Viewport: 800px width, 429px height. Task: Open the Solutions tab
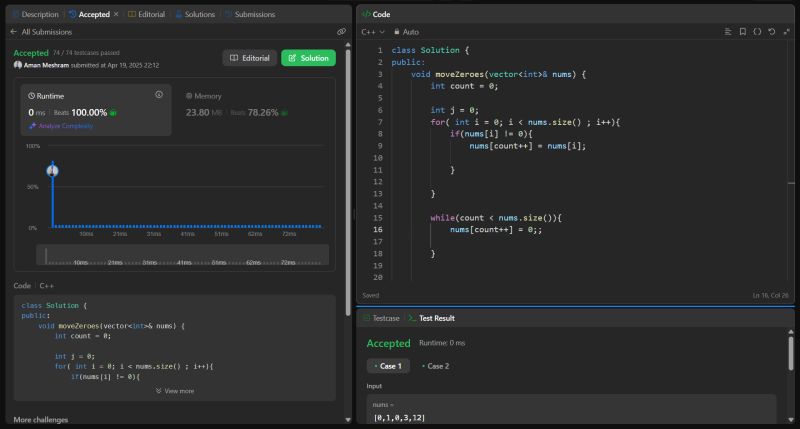point(195,14)
